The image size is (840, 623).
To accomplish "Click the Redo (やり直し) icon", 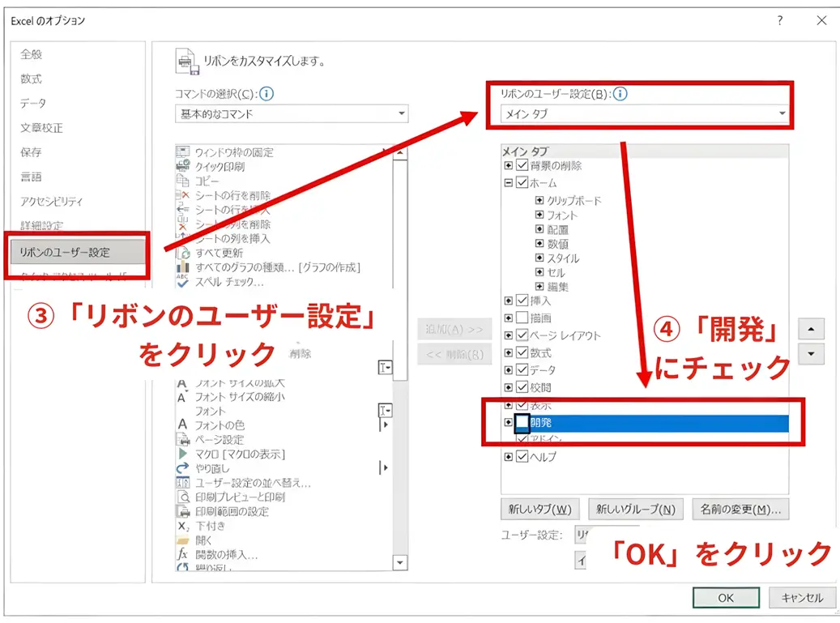I will tap(183, 468).
